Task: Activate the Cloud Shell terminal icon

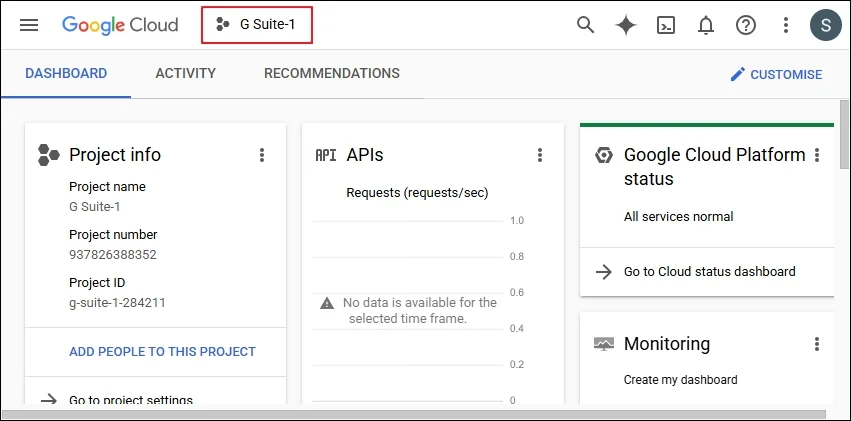Action: coord(666,25)
